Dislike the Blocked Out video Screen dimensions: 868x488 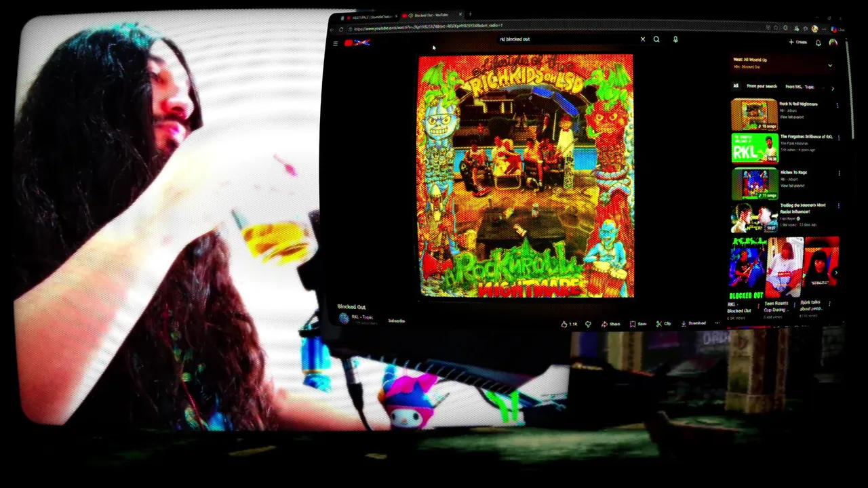coord(588,324)
